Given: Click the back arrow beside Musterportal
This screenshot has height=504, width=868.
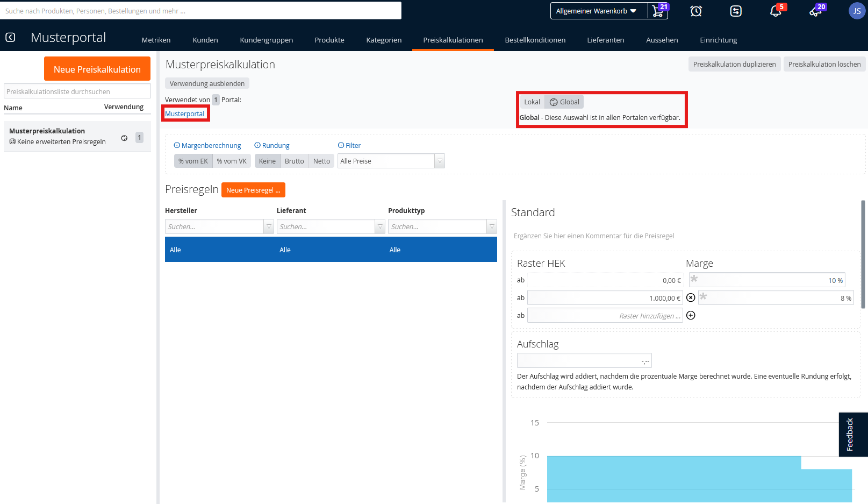Looking at the screenshot, I should tap(10, 37).
